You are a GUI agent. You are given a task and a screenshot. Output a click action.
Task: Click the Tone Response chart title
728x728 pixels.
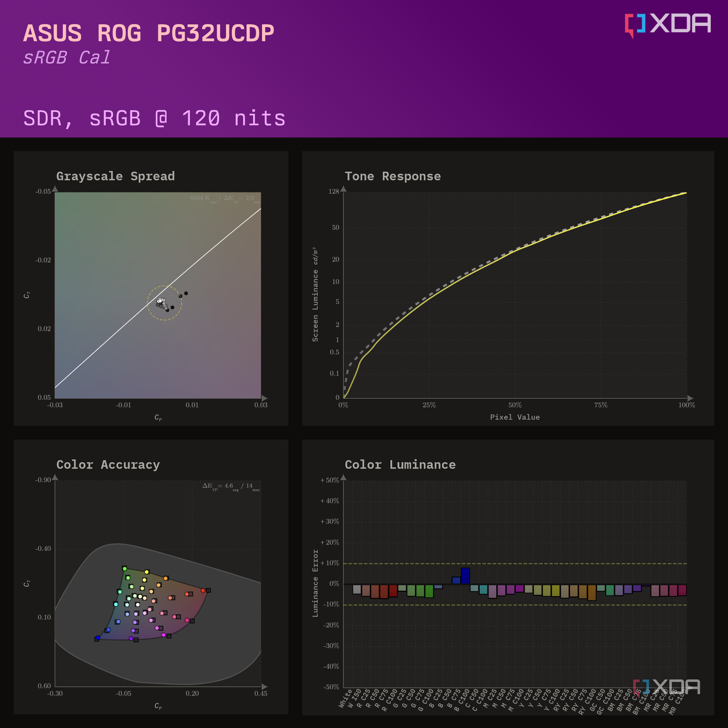(x=393, y=176)
